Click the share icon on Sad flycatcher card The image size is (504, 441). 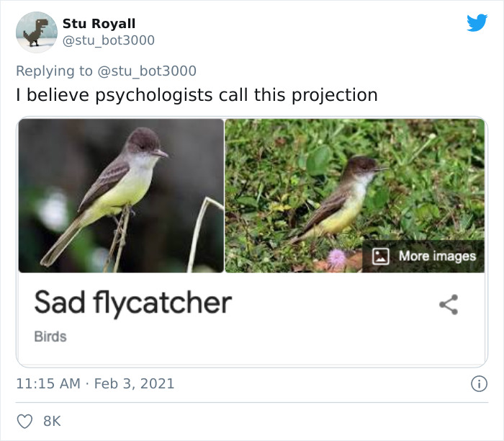449,305
